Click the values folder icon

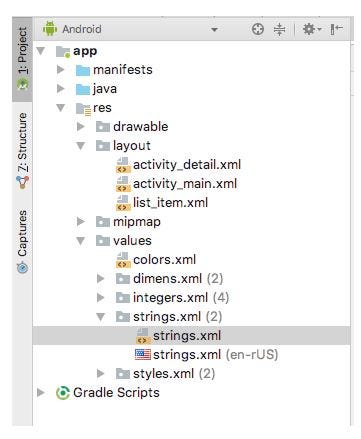coord(103,241)
